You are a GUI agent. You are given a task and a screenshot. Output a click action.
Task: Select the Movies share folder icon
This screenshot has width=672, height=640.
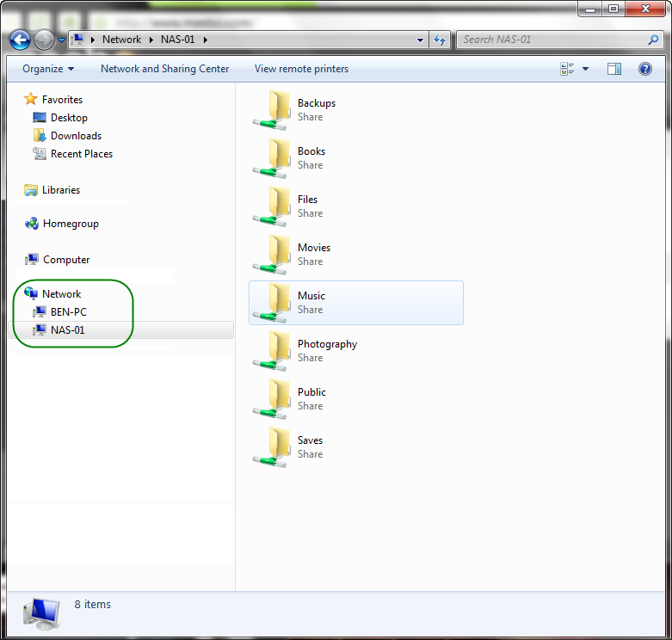pos(272,255)
